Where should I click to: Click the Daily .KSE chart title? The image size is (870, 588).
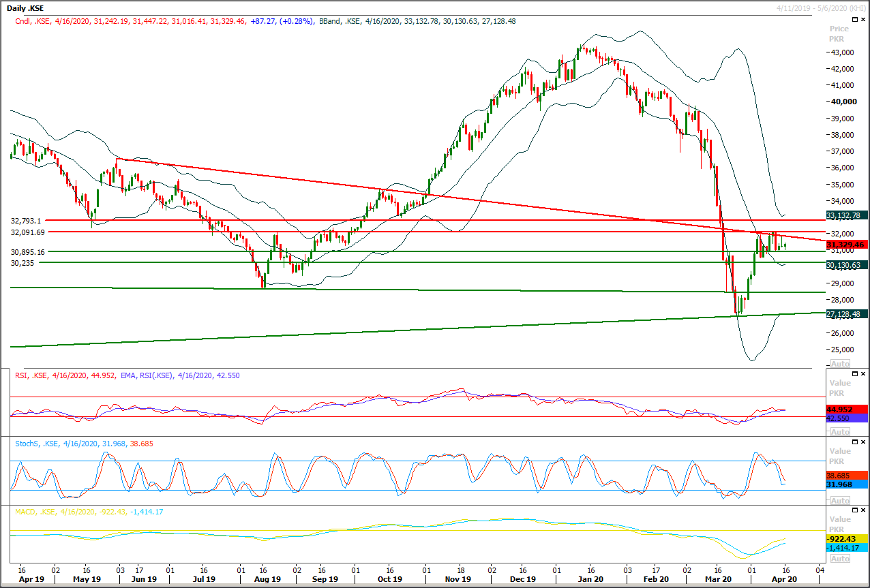[x=26, y=7]
